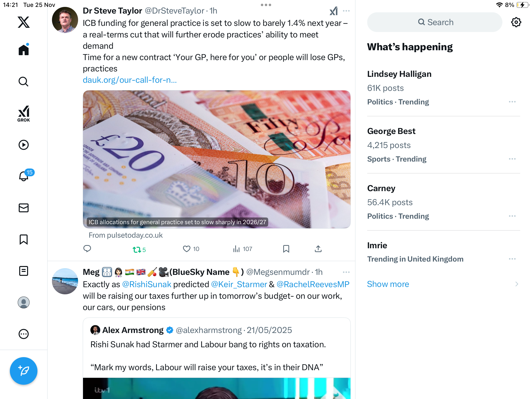Open direct messages envelope icon
Image resolution: width=532 pixels, height=399 pixels.
pyautogui.click(x=24, y=208)
